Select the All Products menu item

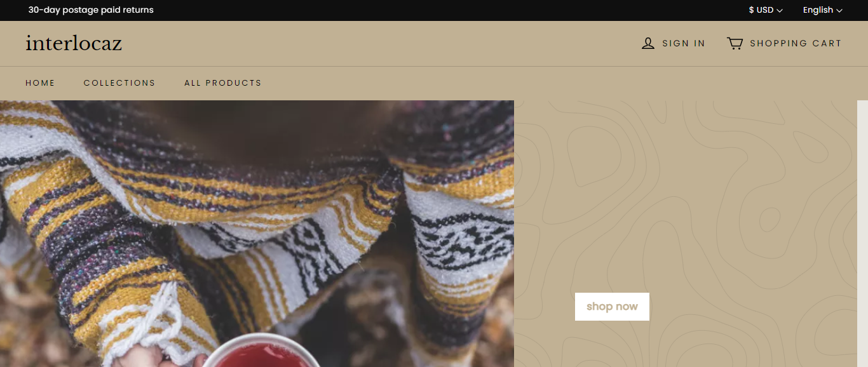coord(222,83)
